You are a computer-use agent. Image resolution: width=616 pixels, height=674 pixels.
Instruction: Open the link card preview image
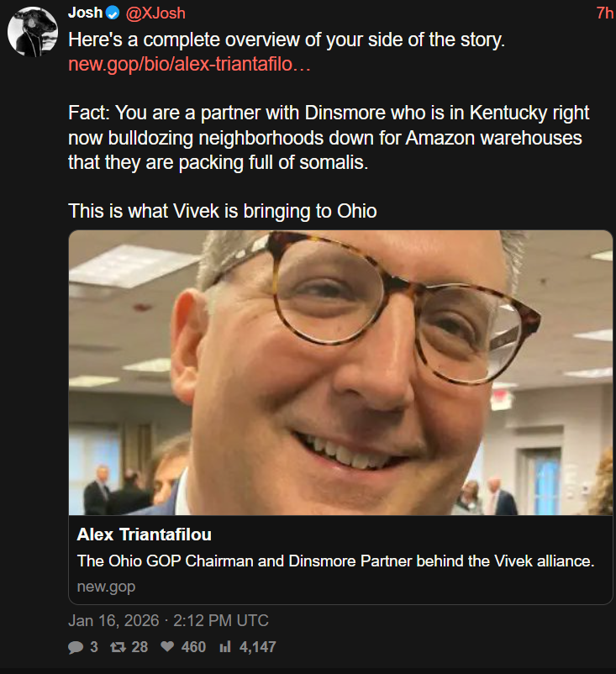click(x=340, y=372)
